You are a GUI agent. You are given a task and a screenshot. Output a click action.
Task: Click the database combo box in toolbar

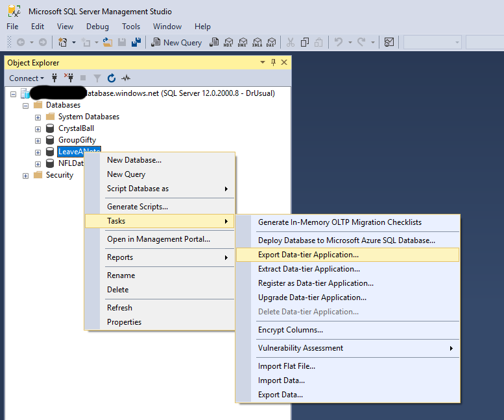[x=433, y=42]
